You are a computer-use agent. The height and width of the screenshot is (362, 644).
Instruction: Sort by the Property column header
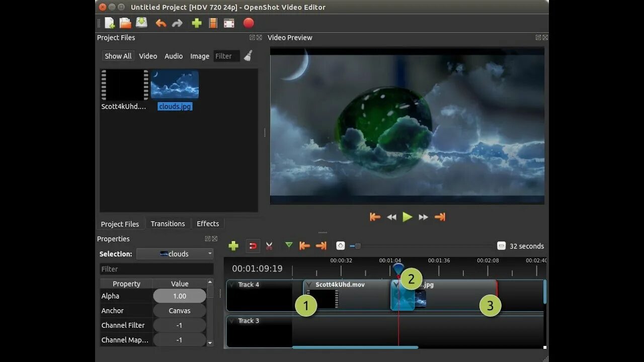pyautogui.click(x=126, y=284)
